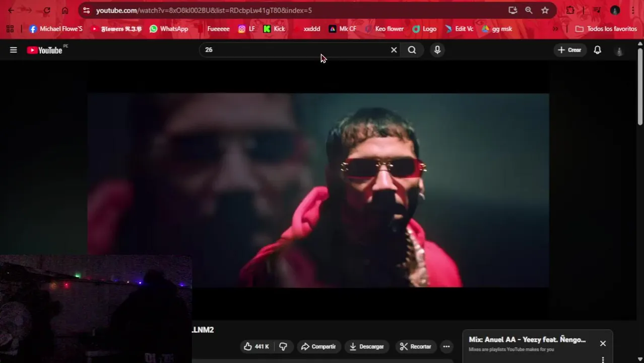This screenshot has height=363, width=644.
Task: Open the Kick bookmark
Action: (274, 29)
